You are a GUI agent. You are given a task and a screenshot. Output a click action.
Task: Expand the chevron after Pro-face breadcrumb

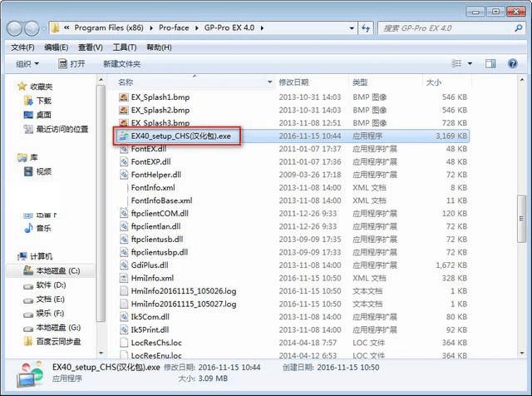(x=197, y=27)
